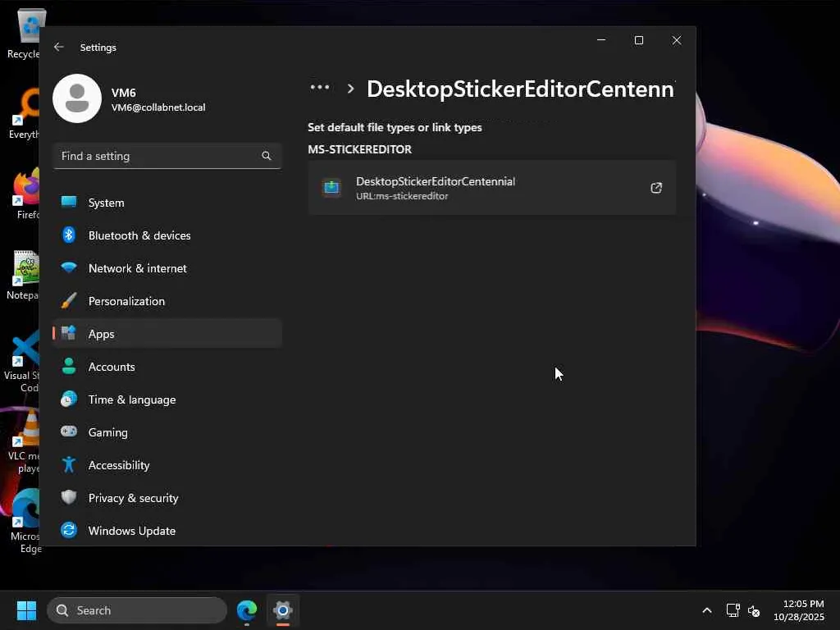
Task: Go to Personalization settings
Action: tap(167, 301)
